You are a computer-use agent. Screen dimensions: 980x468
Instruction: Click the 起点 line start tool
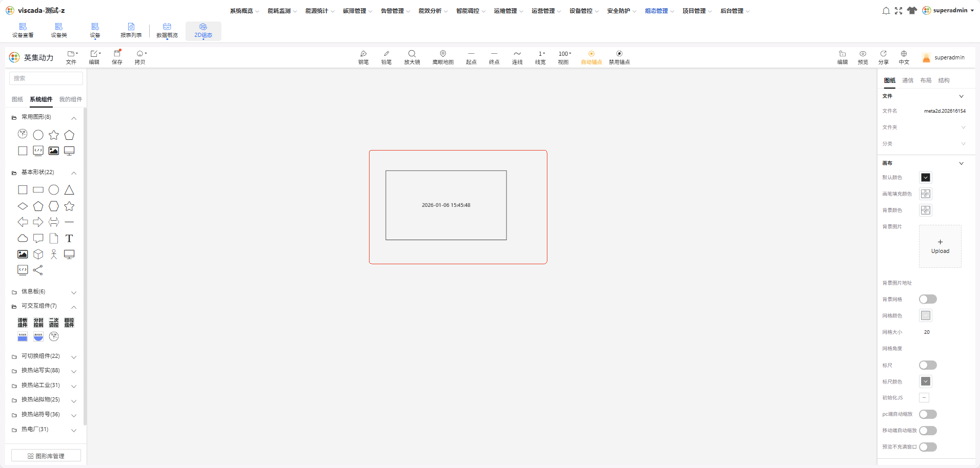coord(471,57)
